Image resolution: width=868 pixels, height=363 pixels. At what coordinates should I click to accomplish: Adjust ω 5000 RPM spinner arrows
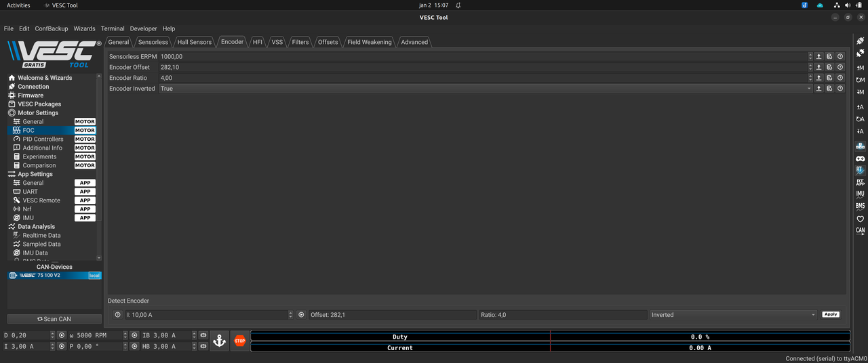pyautogui.click(x=125, y=335)
